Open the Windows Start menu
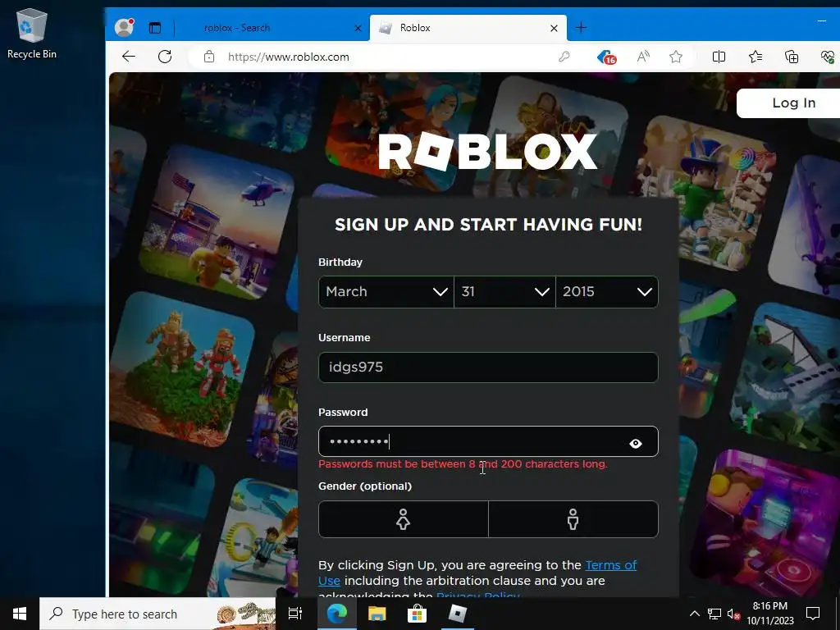Image resolution: width=840 pixels, height=630 pixels. pos(20,614)
